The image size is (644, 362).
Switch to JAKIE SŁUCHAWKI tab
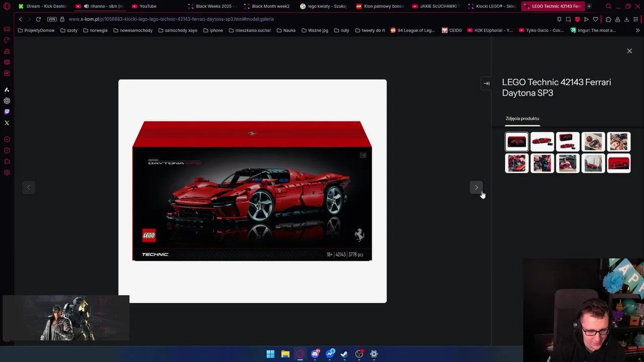point(436,6)
